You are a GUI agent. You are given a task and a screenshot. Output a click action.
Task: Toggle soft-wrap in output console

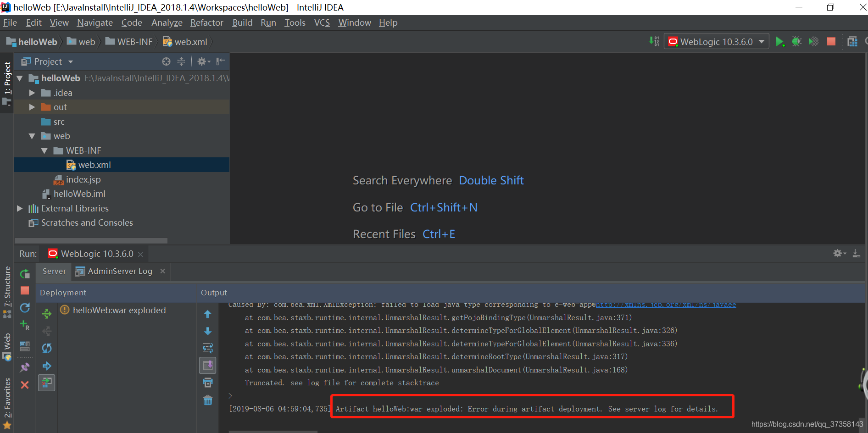(x=208, y=348)
